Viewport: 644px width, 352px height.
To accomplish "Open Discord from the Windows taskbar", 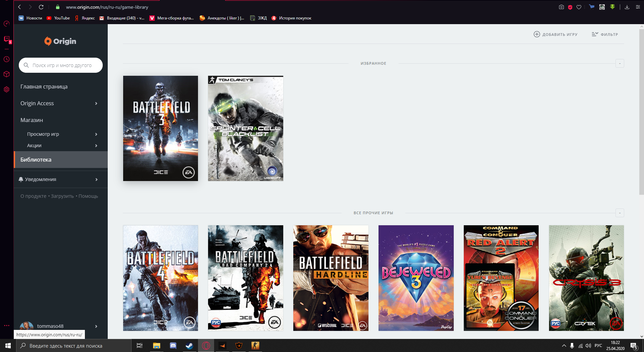I will [173, 346].
